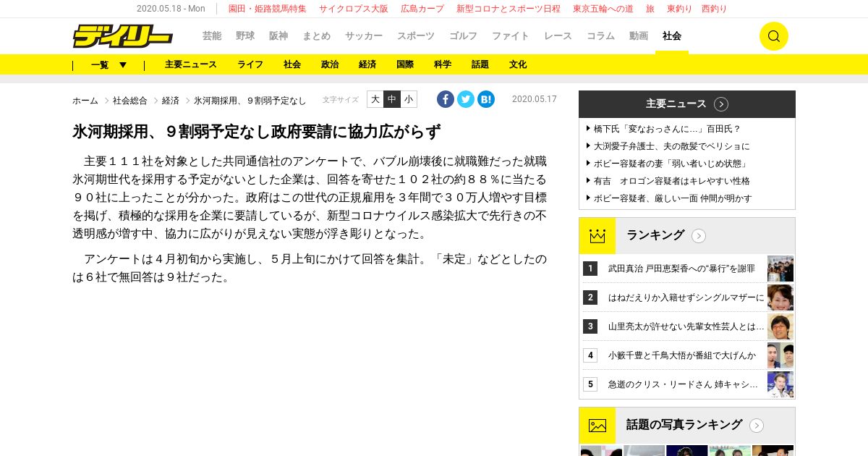Open ranking 2: はねだえりか article
The width and height of the screenshot is (868, 456).
click(x=686, y=297)
